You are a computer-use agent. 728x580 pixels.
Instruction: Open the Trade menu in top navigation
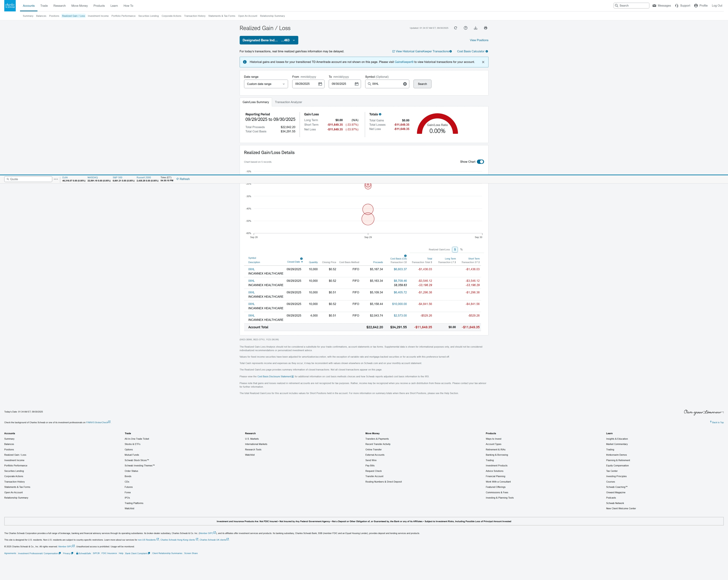click(44, 6)
